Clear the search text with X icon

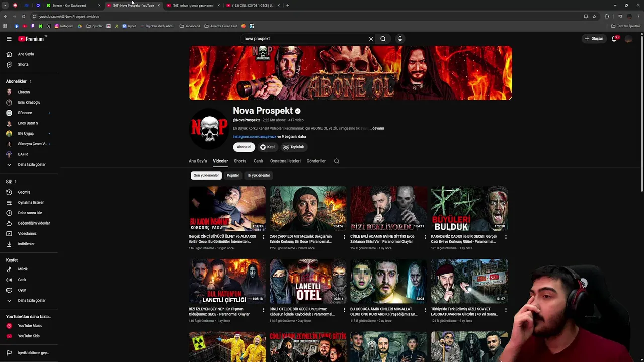tap(371, 39)
